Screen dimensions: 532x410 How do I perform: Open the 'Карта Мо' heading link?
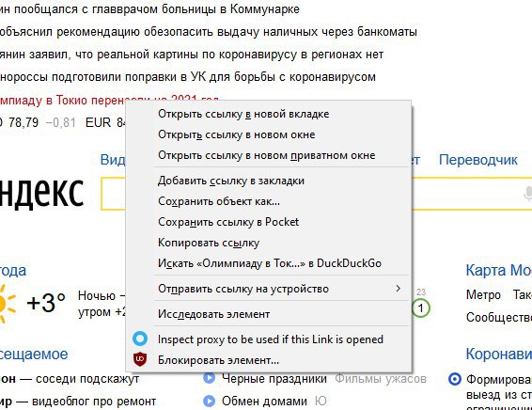coord(499,270)
